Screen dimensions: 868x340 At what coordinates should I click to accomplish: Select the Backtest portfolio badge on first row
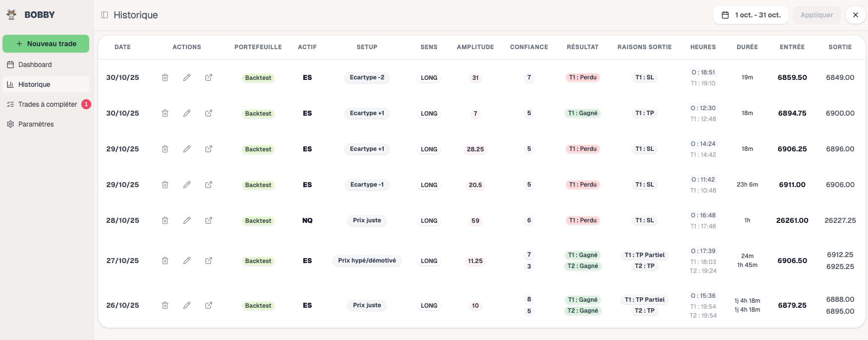(258, 77)
